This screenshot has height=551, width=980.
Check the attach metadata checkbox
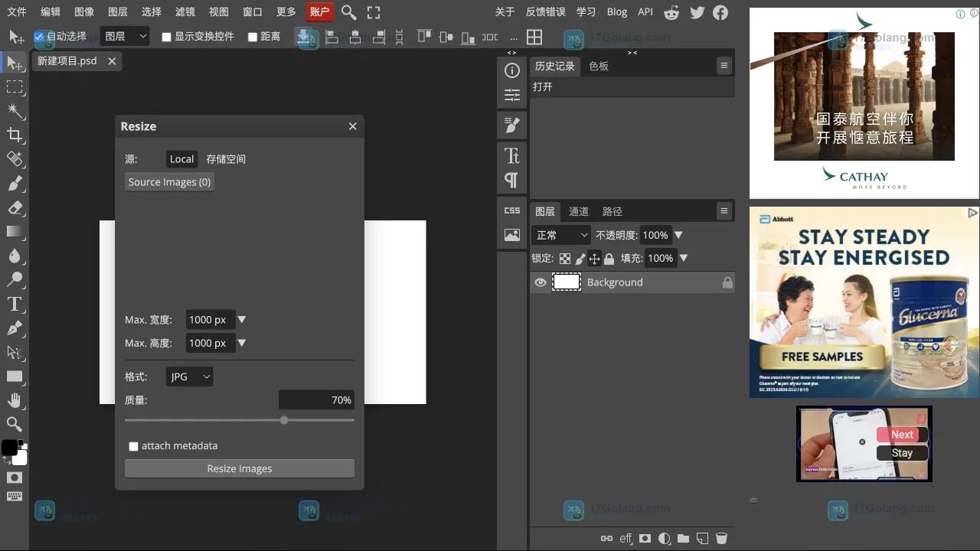click(133, 446)
